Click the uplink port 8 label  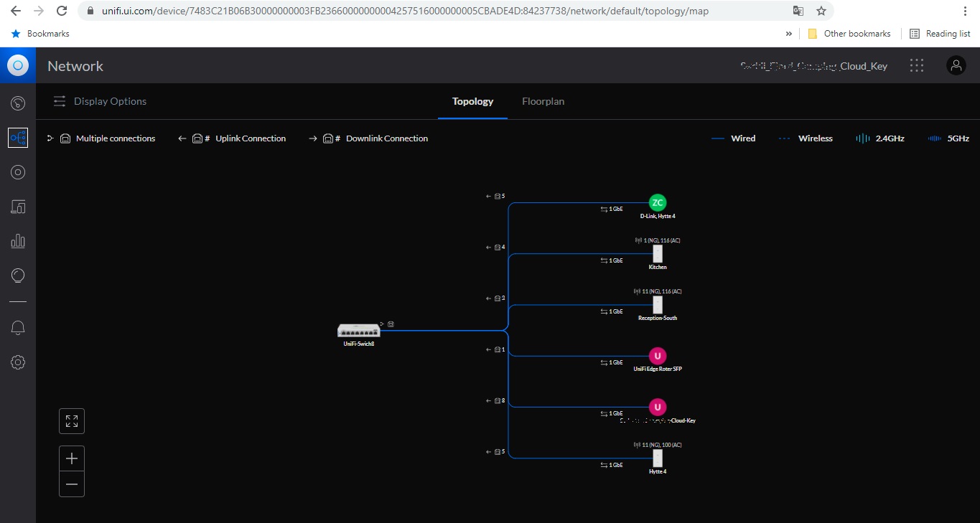tap(496, 400)
